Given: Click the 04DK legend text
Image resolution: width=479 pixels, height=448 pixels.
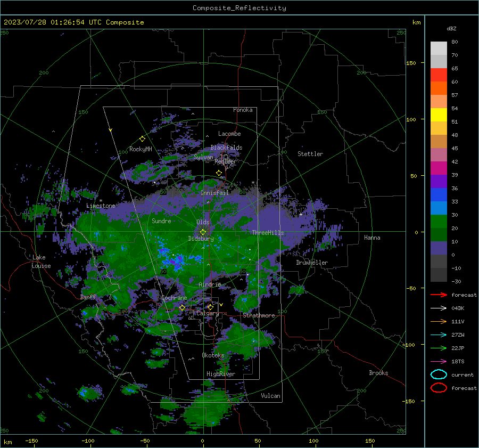Looking at the screenshot, I should (x=458, y=308).
